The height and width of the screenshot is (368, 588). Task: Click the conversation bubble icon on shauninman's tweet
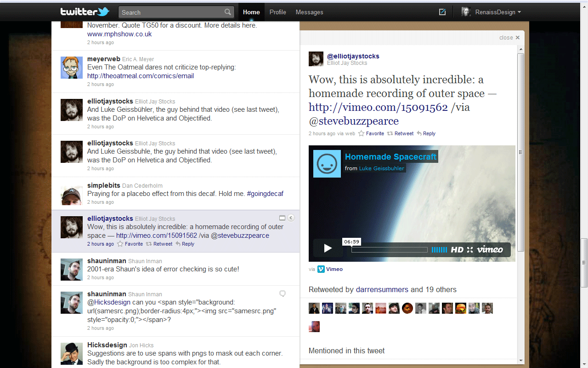coord(283,293)
